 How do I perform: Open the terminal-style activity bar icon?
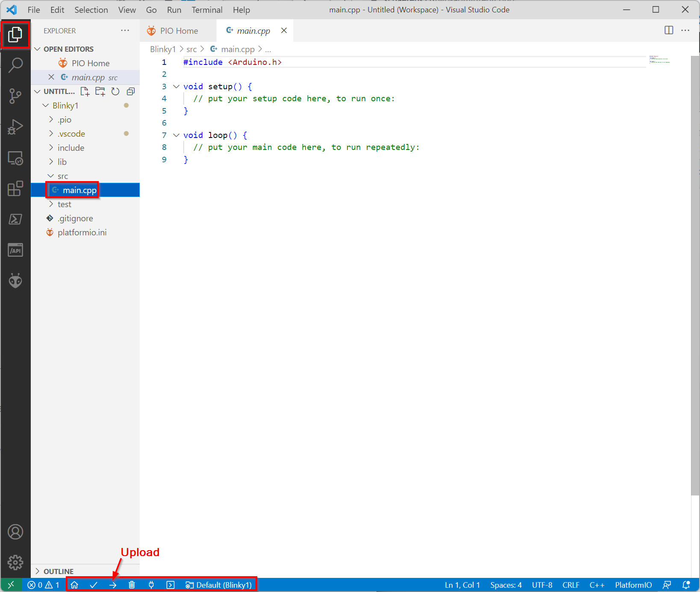15,219
